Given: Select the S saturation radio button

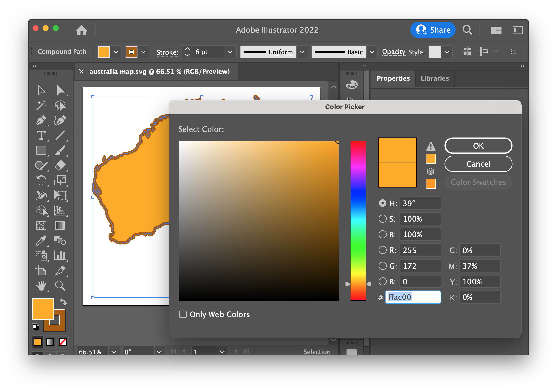Looking at the screenshot, I should 382,219.
